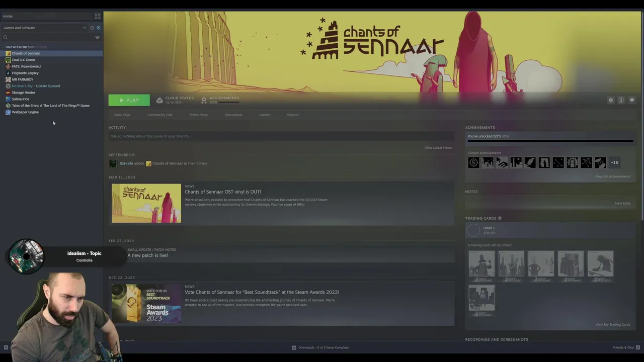The width and height of the screenshot is (644, 362).
Task: Open the Support tab
Action: click(293, 115)
